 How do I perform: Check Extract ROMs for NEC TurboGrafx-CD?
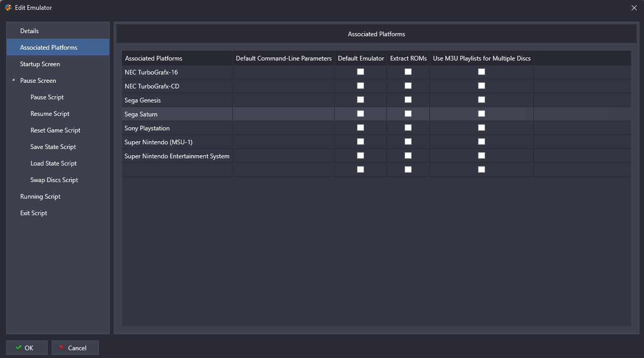408,86
